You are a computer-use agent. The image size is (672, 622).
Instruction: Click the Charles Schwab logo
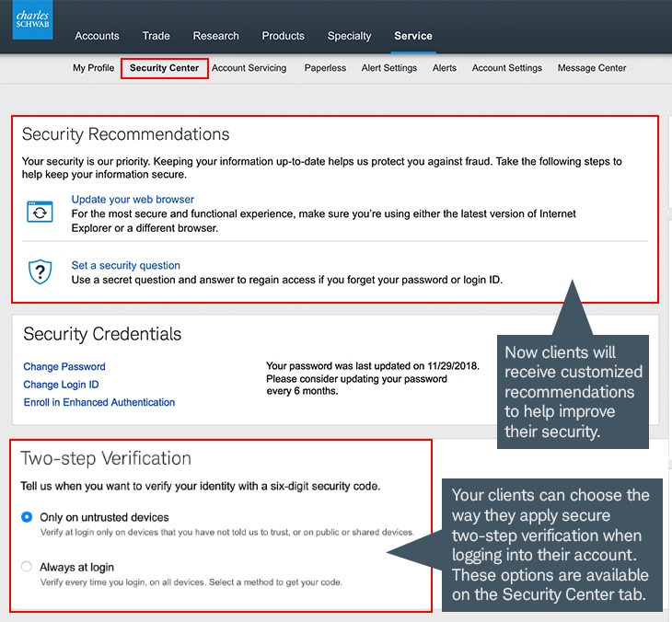click(x=32, y=19)
